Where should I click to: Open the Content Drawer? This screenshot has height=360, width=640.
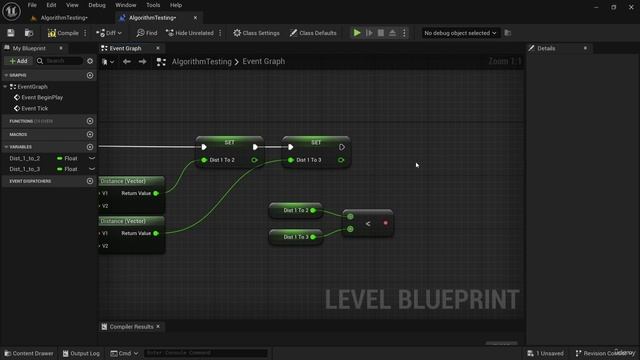pyautogui.click(x=29, y=353)
